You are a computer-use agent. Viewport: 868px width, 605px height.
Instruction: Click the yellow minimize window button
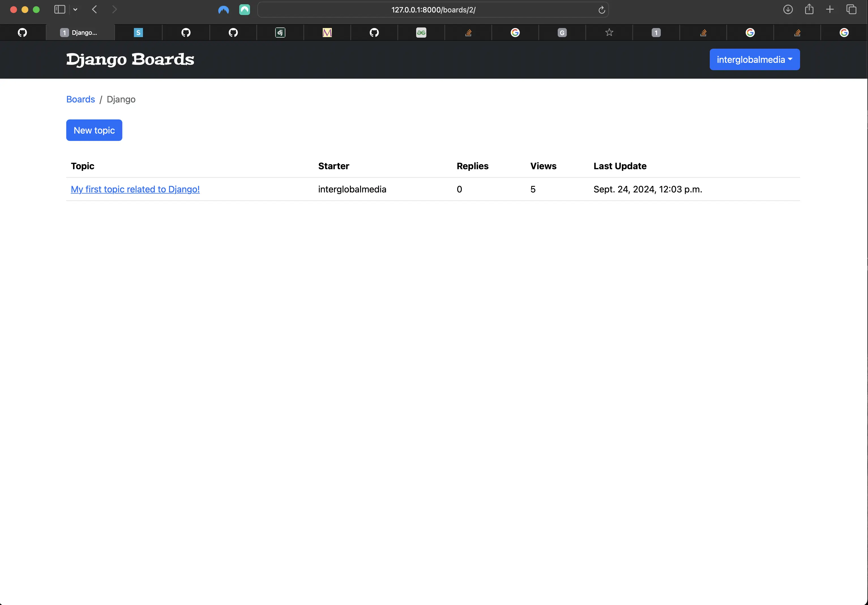(x=25, y=9)
